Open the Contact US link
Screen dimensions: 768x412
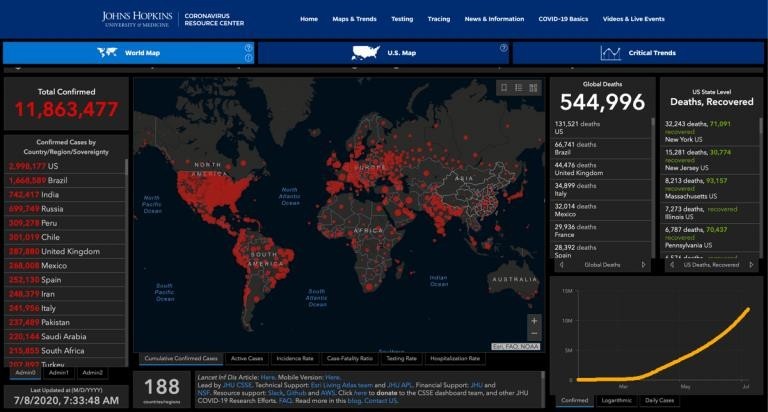coord(381,401)
